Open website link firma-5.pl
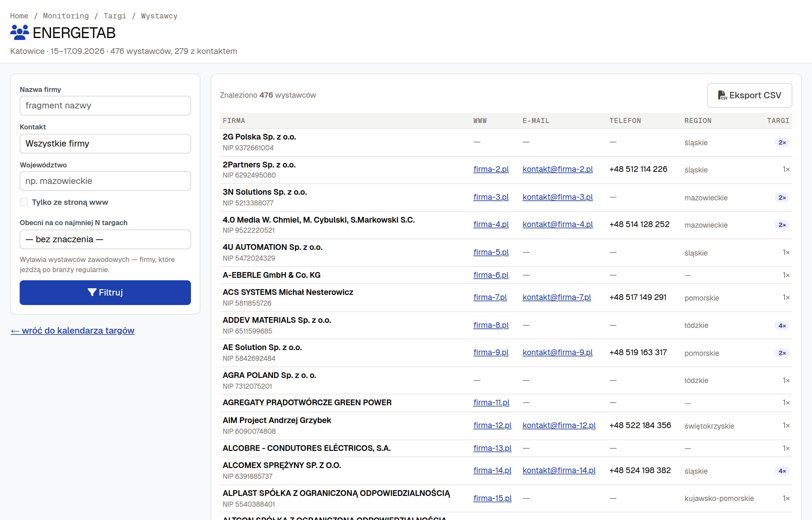 491,252
